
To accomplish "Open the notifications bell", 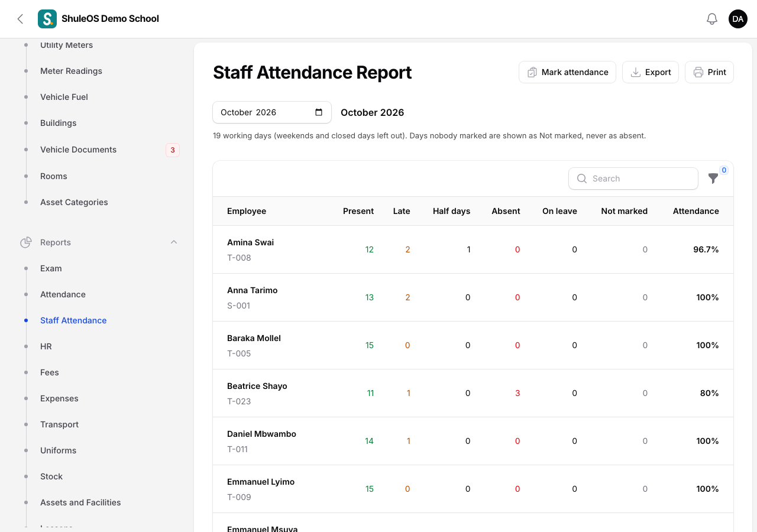I will click(712, 19).
